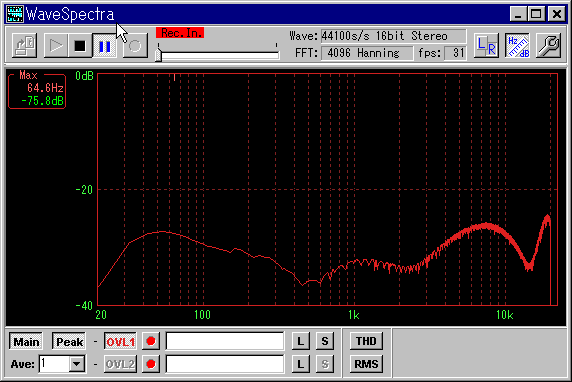Open the wave file load icon
Screen dimensions: 572x382
click(24, 46)
